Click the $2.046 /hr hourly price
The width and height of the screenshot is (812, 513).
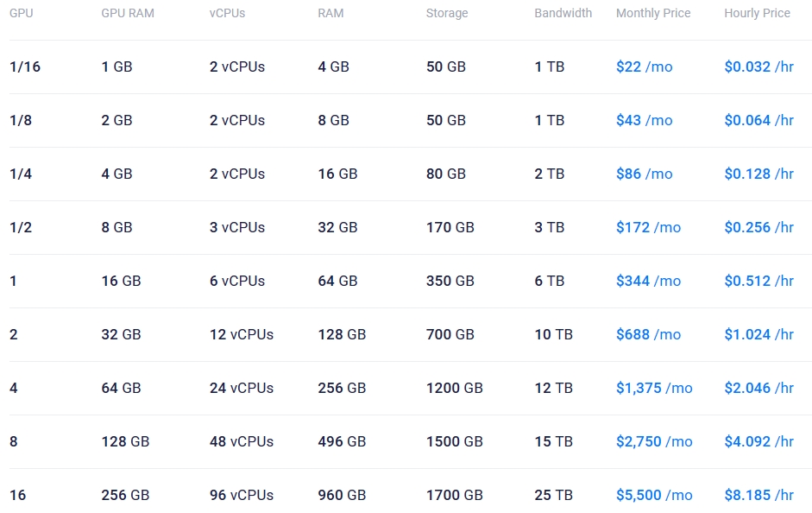point(758,388)
